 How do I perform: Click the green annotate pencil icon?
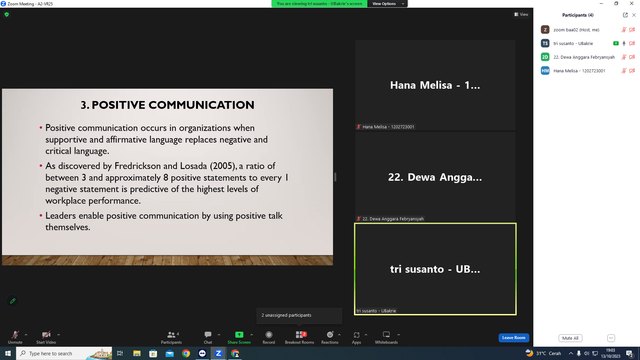click(13, 301)
